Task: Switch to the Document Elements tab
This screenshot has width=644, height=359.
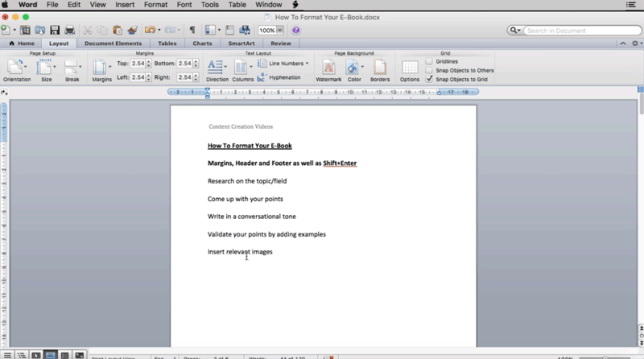Action: point(113,43)
